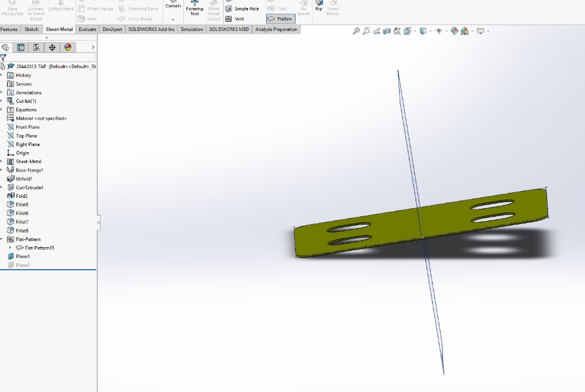Screen dimensions: 585x392
Task: Open the DimXpertManager crosshair tab icon
Action: click(x=52, y=47)
